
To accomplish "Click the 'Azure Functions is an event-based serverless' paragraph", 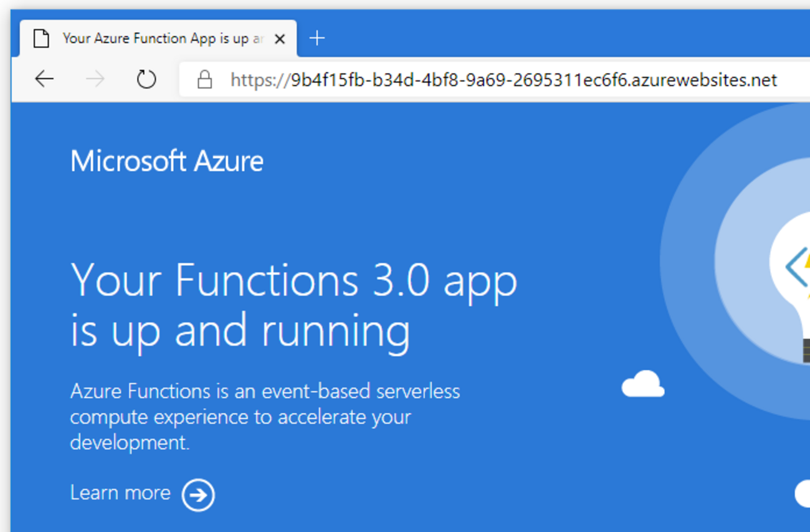I will [265, 417].
